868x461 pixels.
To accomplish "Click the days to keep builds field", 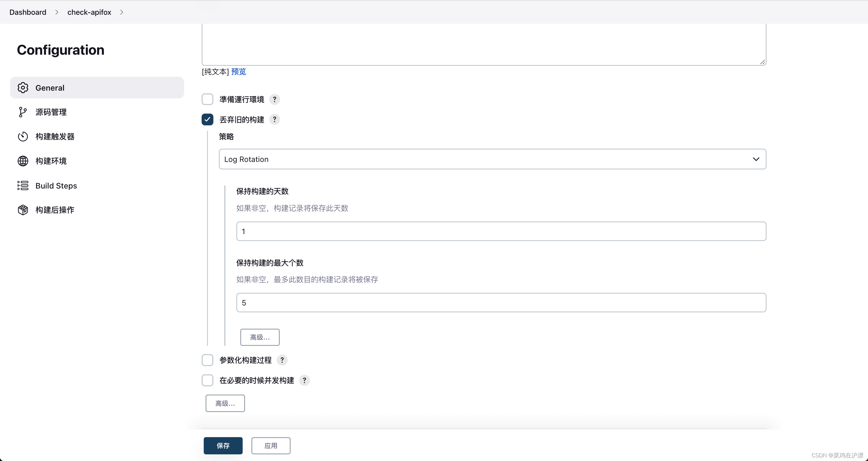I will 501,231.
